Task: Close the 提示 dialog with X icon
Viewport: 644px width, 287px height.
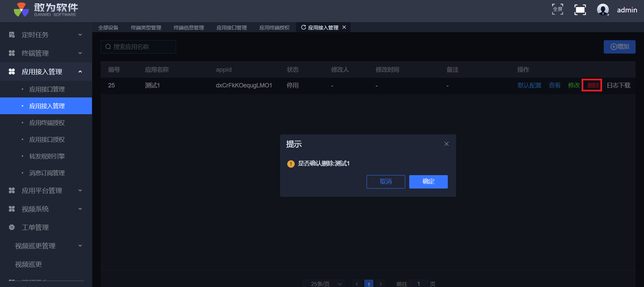Action: click(x=446, y=144)
